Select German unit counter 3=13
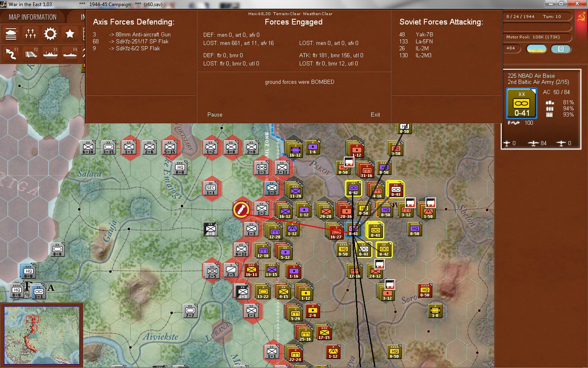 point(282,167)
